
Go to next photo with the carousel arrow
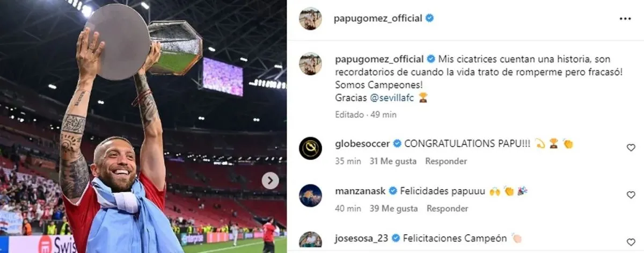click(x=270, y=181)
